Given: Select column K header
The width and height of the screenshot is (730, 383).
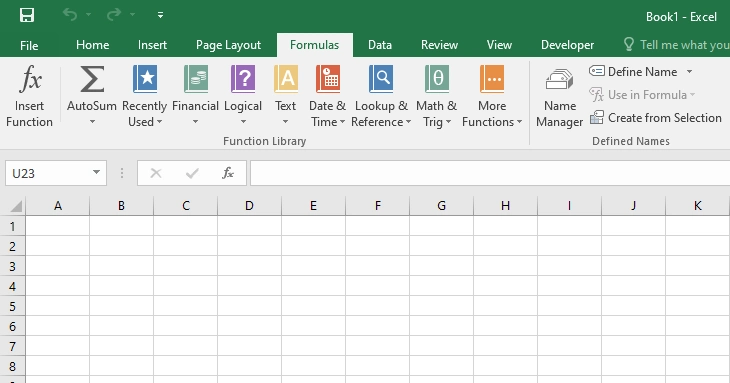Looking at the screenshot, I should pyautogui.click(x=697, y=206).
